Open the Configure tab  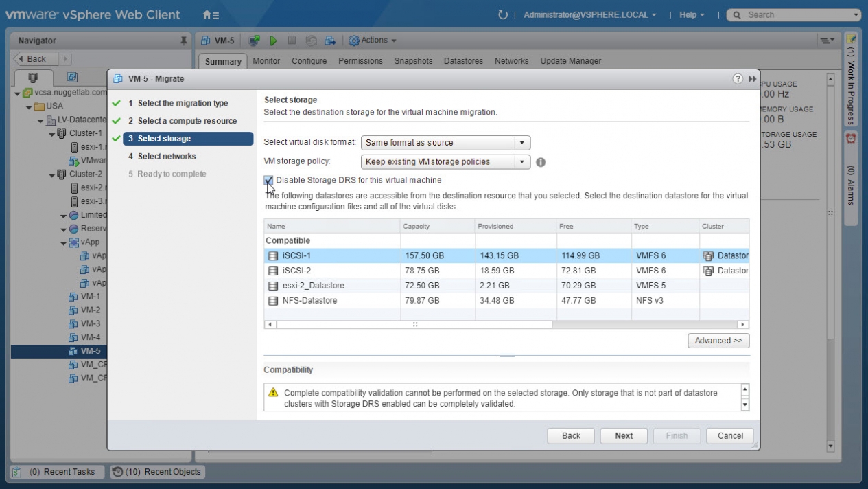point(309,61)
